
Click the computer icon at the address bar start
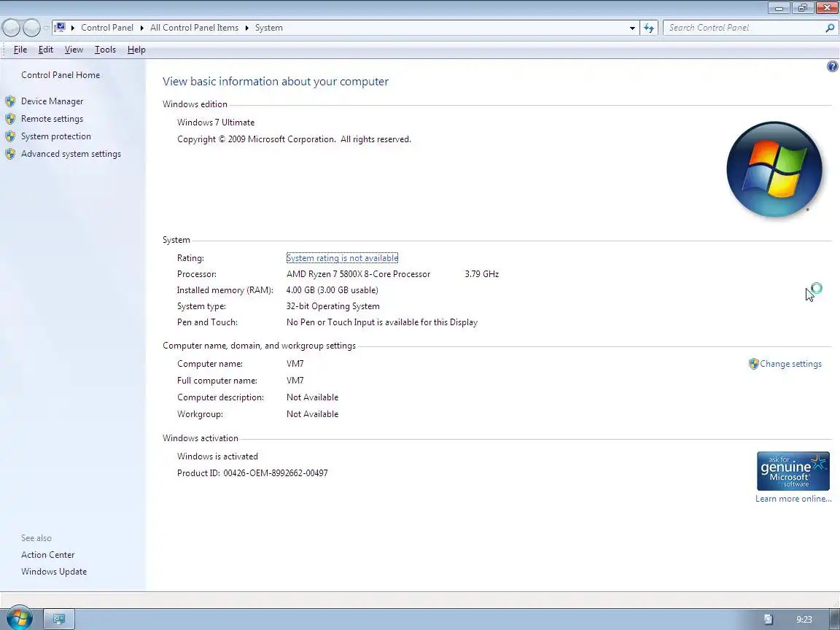tap(60, 27)
